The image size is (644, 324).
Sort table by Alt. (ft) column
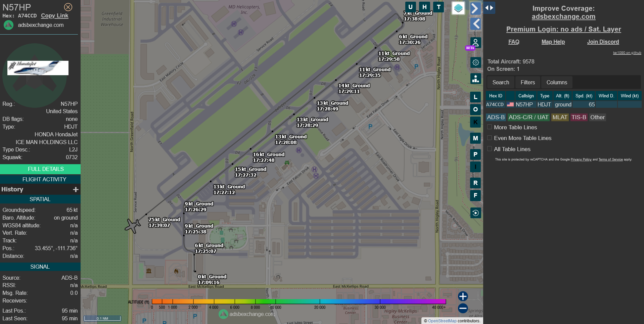562,96
